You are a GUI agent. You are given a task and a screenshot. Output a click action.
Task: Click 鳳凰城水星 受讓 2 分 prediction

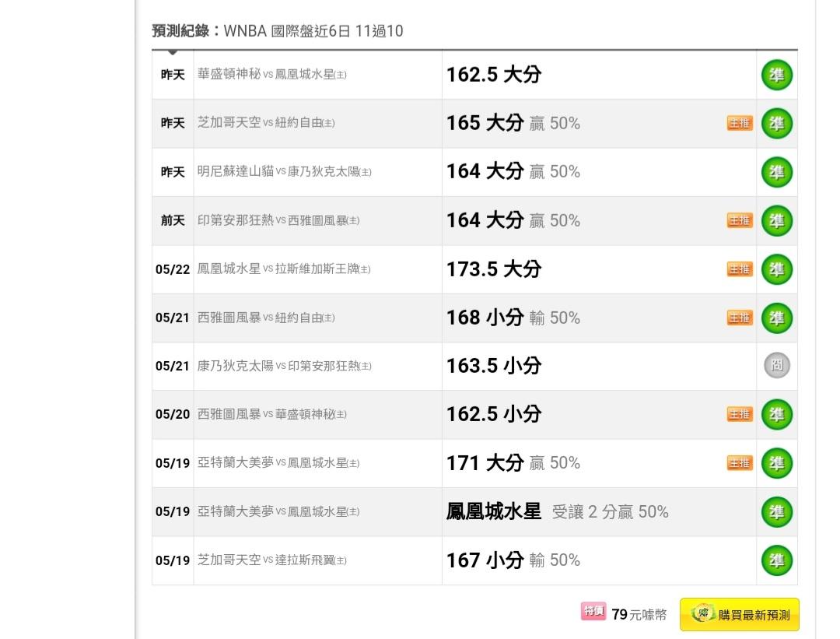[557, 512]
